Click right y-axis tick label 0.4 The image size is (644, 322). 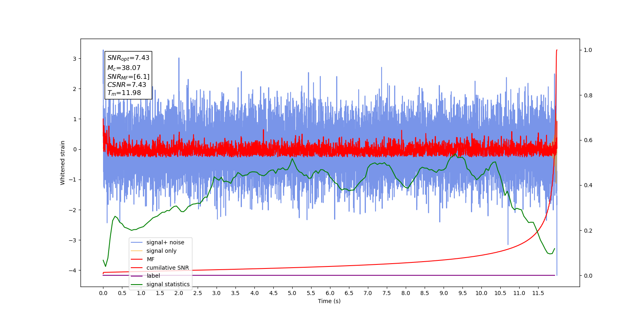coord(588,186)
